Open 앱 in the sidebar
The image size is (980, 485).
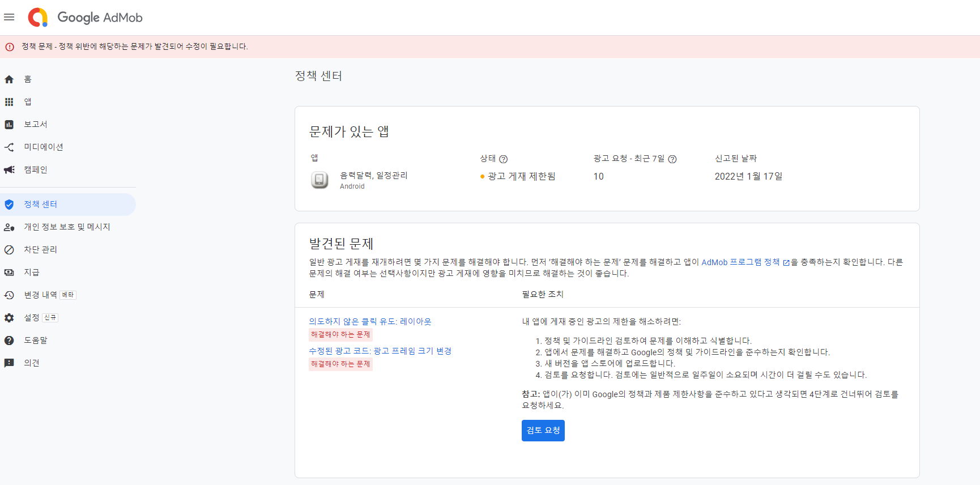pos(28,102)
